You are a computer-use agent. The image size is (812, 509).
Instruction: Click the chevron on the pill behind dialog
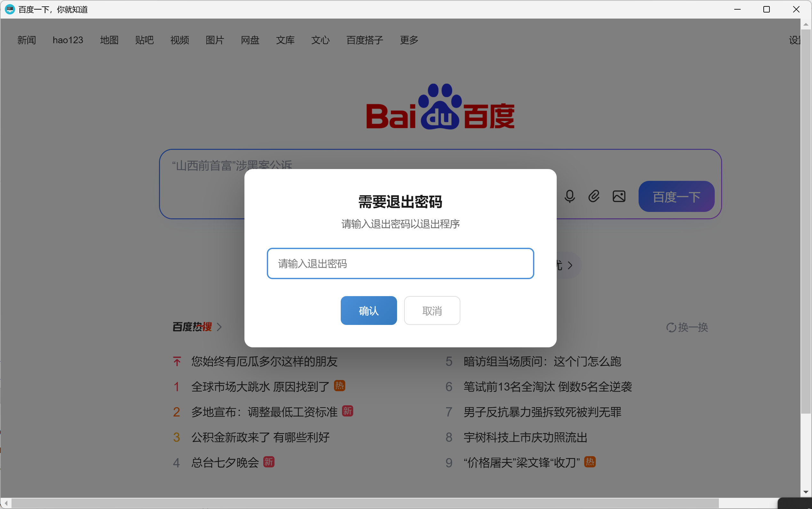point(570,265)
